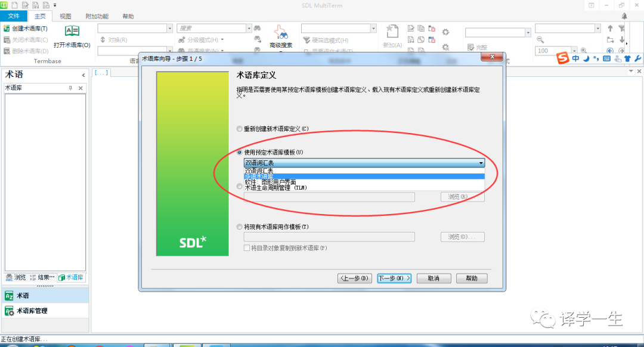Choose 术语生命周期管理 (TLM) from the list
Image resolution: width=644 pixels, height=347 pixels.
[364, 188]
